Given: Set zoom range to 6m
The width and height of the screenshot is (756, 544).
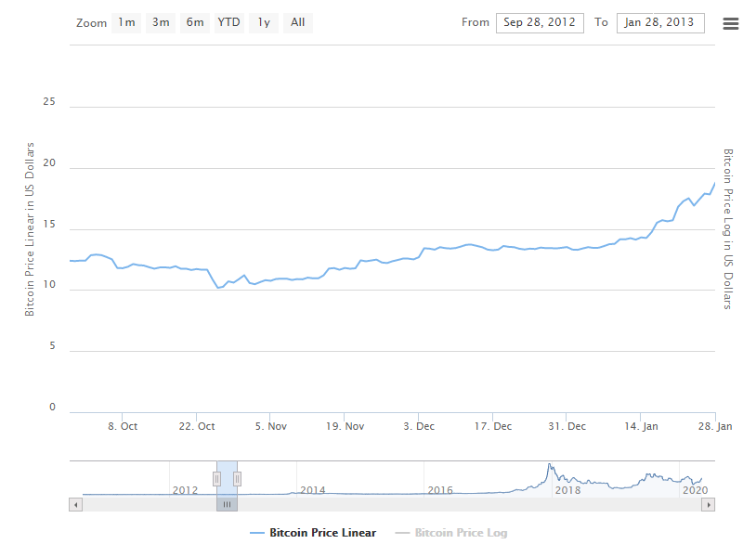Looking at the screenshot, I should 195,22.
